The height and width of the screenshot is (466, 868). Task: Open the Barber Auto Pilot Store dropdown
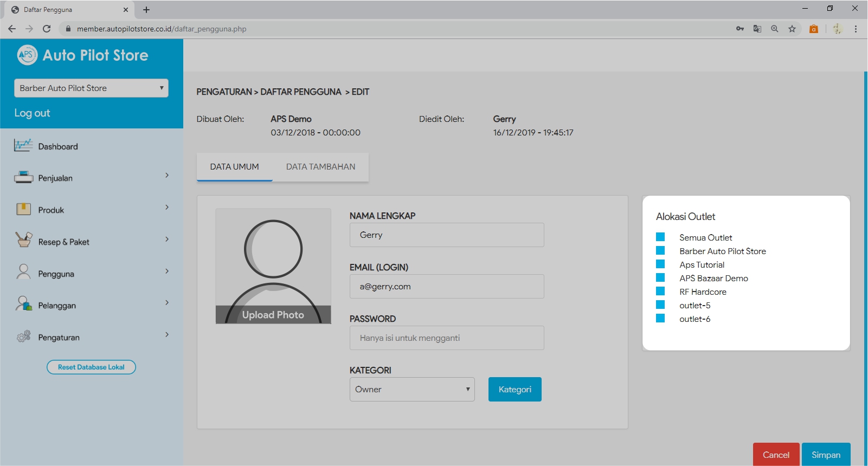coord(91,88)
